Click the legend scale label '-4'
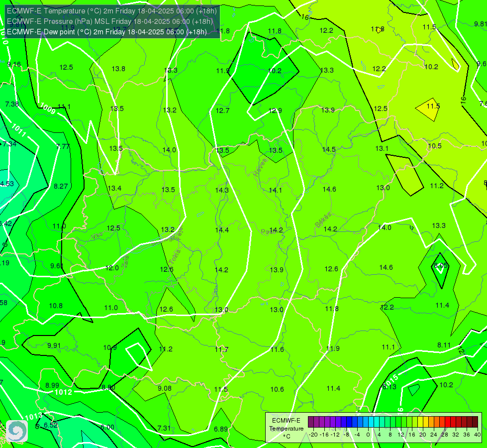Image resolution: width=487 pixels, height=448 pixels. tap(357, 435)
